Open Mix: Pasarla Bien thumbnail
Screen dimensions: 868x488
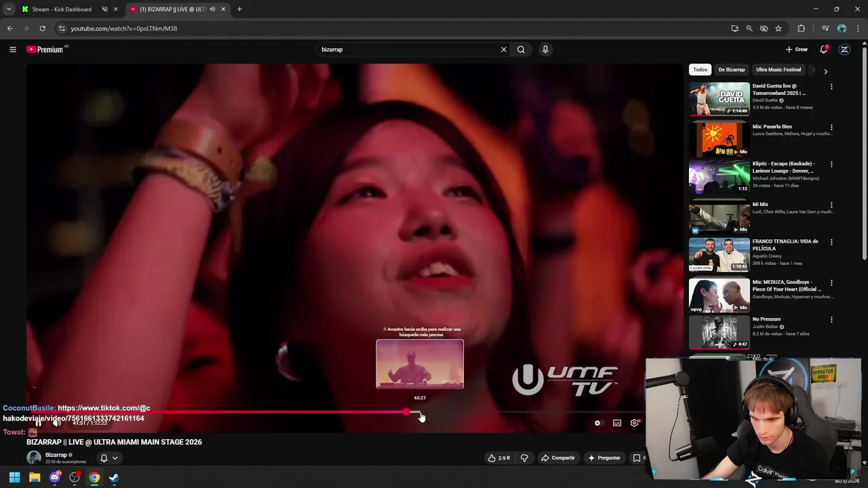(719, 140)
